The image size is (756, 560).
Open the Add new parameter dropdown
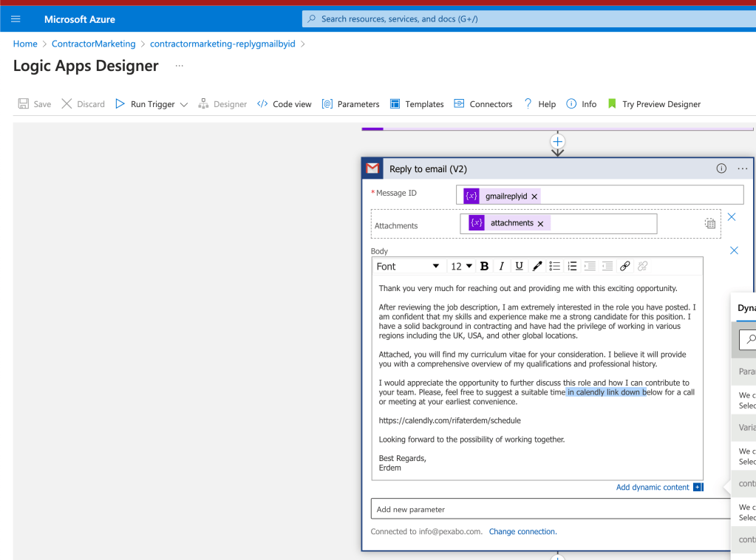coord(551,509)
